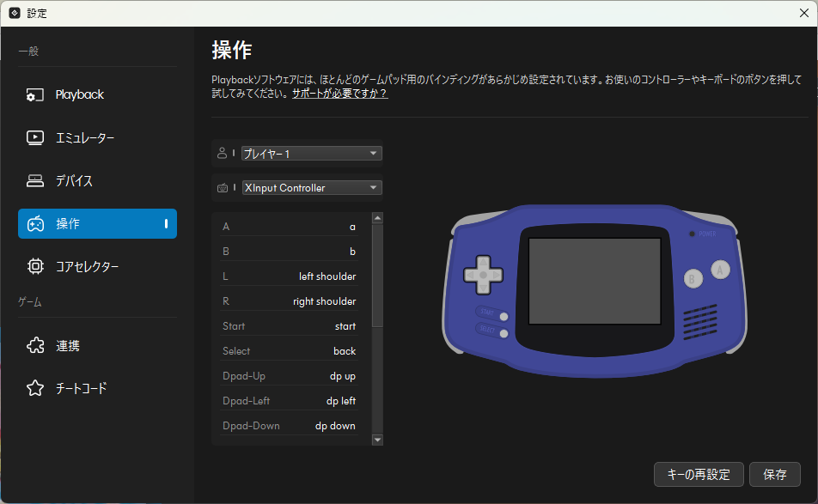Switch to the エミュレーター section
This screenshot has height=504, width=818.
[x=85, y=138]
